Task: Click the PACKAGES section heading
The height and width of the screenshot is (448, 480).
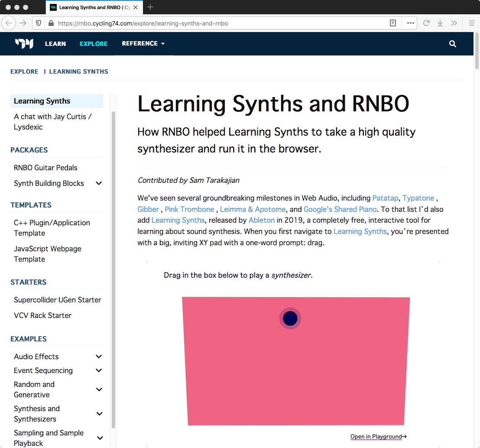Action: tap(29, 150)
